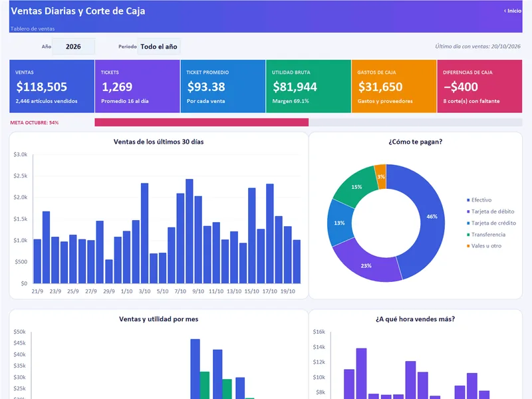Image resolution: width=532 pixels, height=399 pixels.
Task: Click the tallest green bar in monthly chart
Action: point(205,385)
